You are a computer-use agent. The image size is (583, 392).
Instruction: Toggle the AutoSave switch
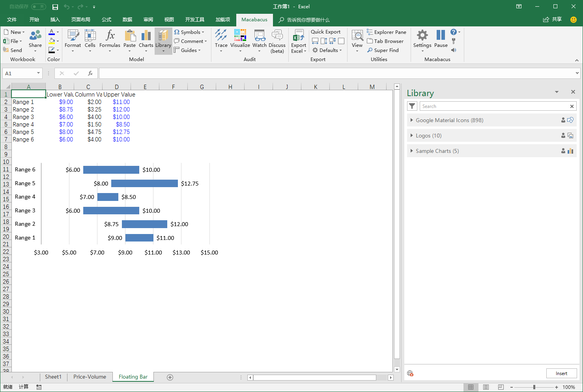point(38,7)
